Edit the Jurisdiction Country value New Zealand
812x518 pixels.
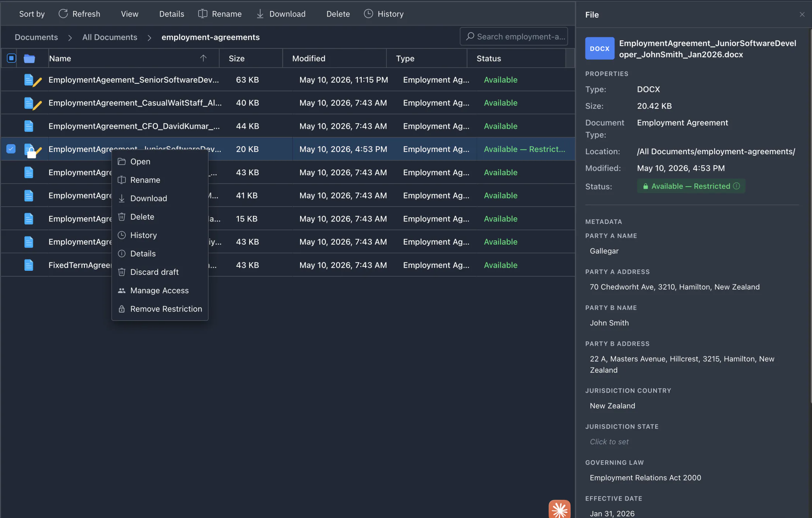612,405
